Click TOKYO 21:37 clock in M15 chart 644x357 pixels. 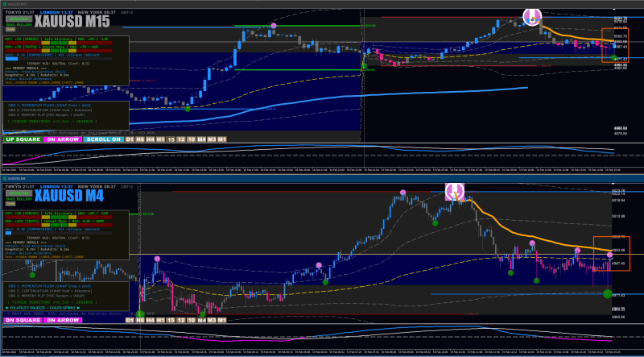(19, 13)
